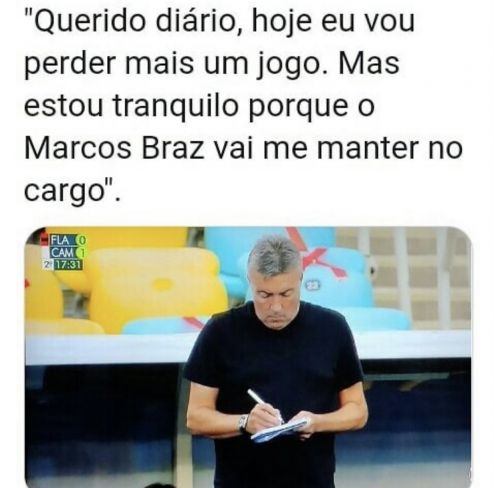Image resolution: width=494 pixels, height=488 pixels.
Task: Click the white pen in the coach's hand
Action: 264,405
